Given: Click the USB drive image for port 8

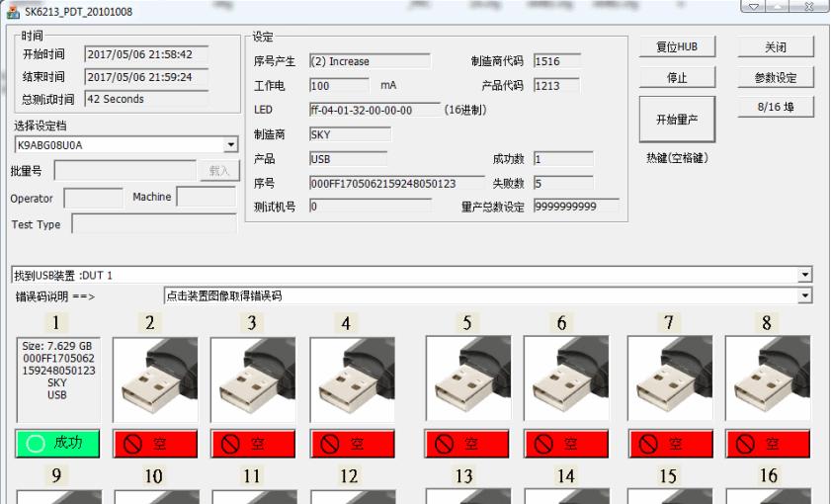Looking at the screenshot, I should 769,380.
